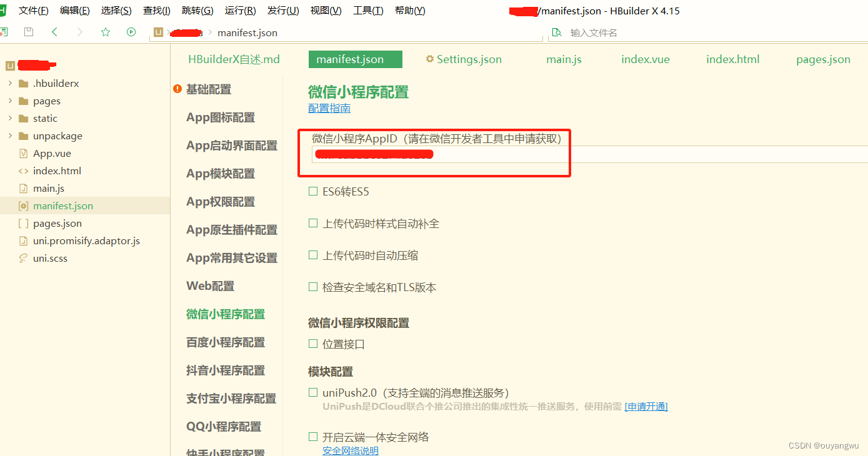868x456 pixels.
Task: Tick 上传代码时样式自动补全 checkbox
Action: tap(313, 223)
